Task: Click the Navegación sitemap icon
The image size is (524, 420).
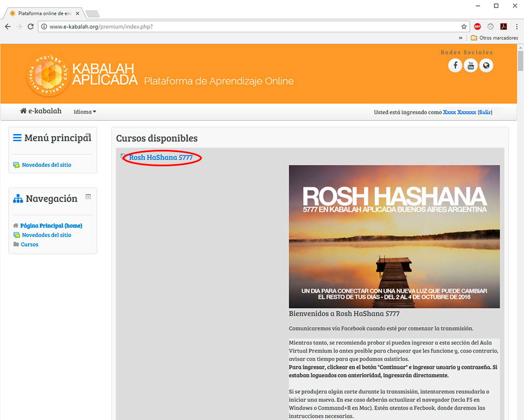Action: [18, 199]
